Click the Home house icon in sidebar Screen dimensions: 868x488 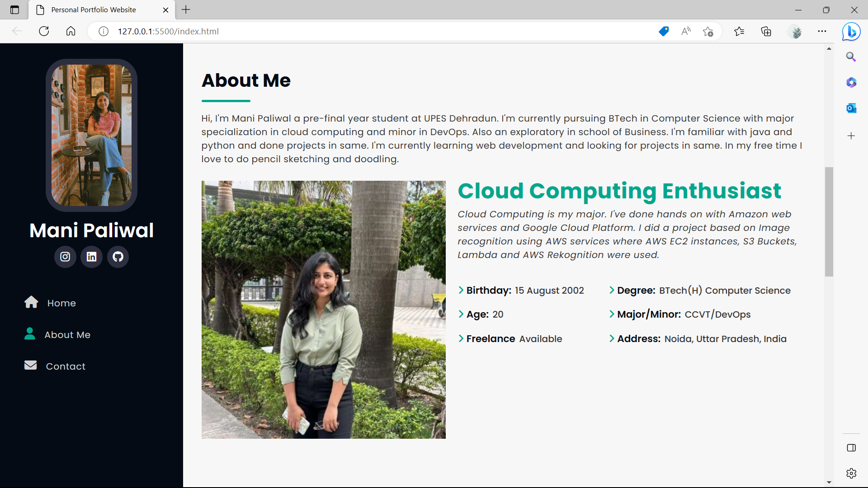tap(31, 302)
